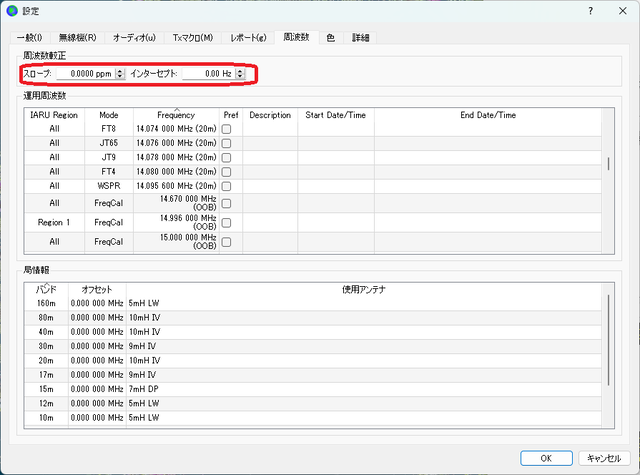Open the 一般 settings tab
Viewport: 640px width, 475px height.
click(29, 38)
